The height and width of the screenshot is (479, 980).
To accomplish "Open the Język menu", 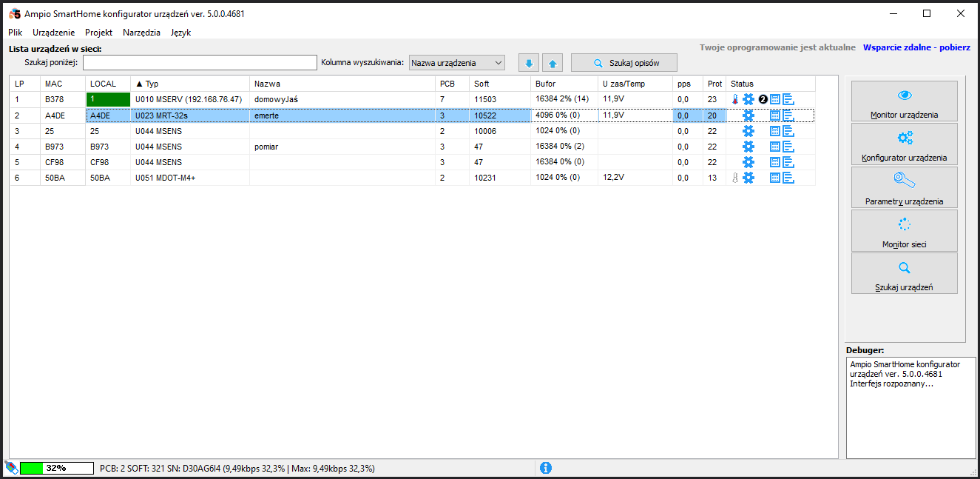I will point(180,33).
